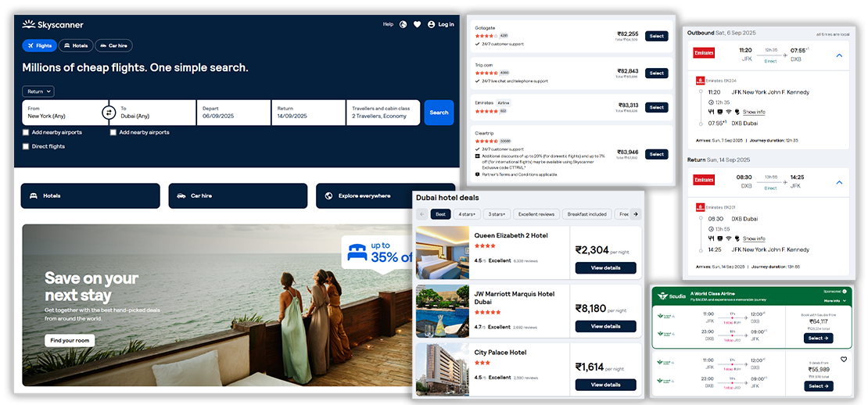Click Emirates logo on outbound flight summary
The width and height of the screenshot is (868, 405).
704,52
